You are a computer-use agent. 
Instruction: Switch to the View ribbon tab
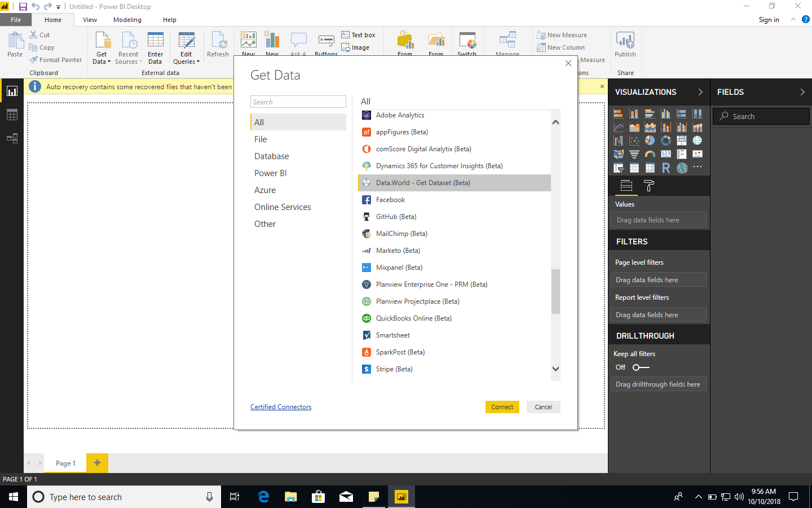pos(90,20)
